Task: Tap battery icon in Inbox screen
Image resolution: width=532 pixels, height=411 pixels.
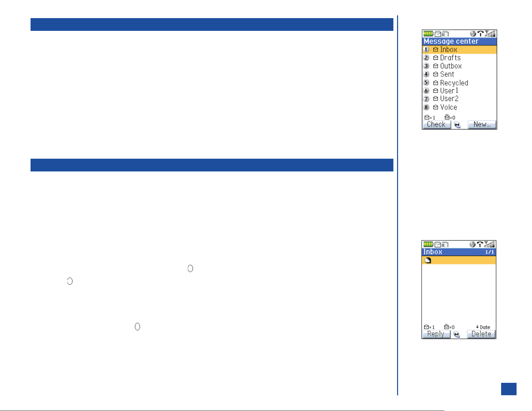Action: pos(428,244)
